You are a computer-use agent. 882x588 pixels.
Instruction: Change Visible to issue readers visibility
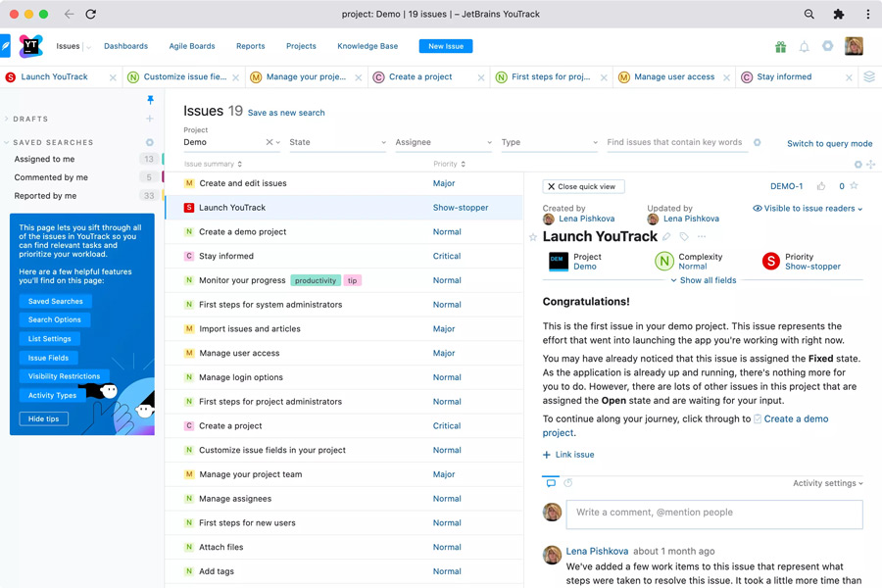coord(808,208)
